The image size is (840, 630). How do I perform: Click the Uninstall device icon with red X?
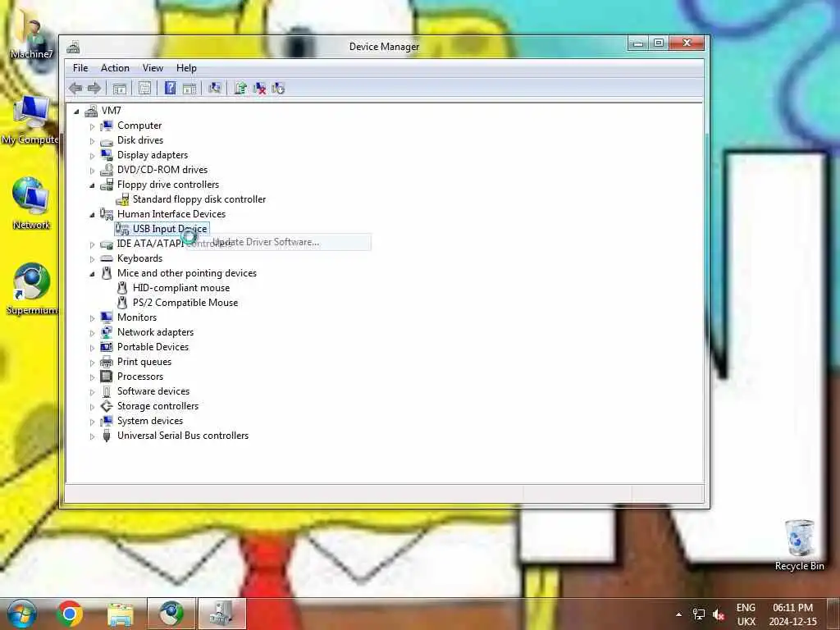259,89
